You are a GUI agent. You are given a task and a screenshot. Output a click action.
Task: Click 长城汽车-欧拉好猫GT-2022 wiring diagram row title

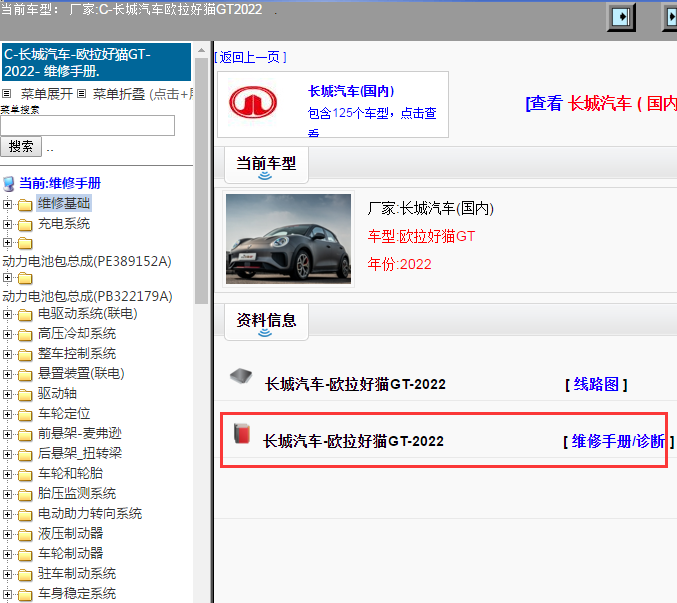[x=355, y=384]
